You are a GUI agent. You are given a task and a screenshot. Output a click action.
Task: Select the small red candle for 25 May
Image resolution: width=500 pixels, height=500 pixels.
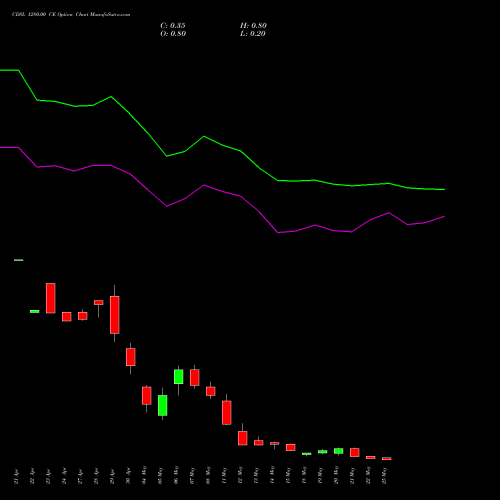tap(387, 459)
